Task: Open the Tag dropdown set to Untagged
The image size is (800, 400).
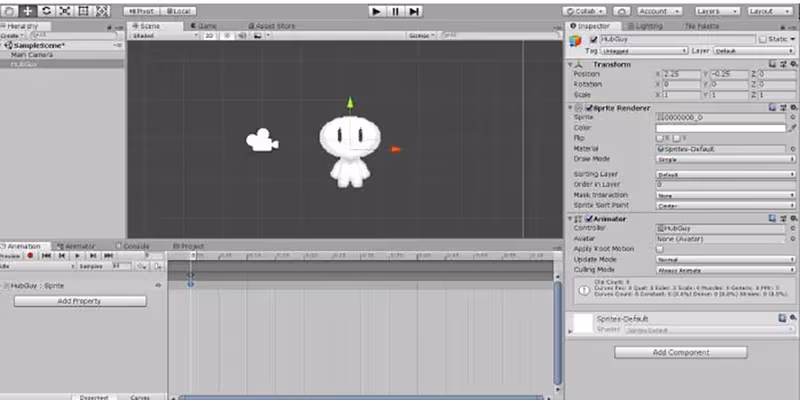Action: click(644, 51)
